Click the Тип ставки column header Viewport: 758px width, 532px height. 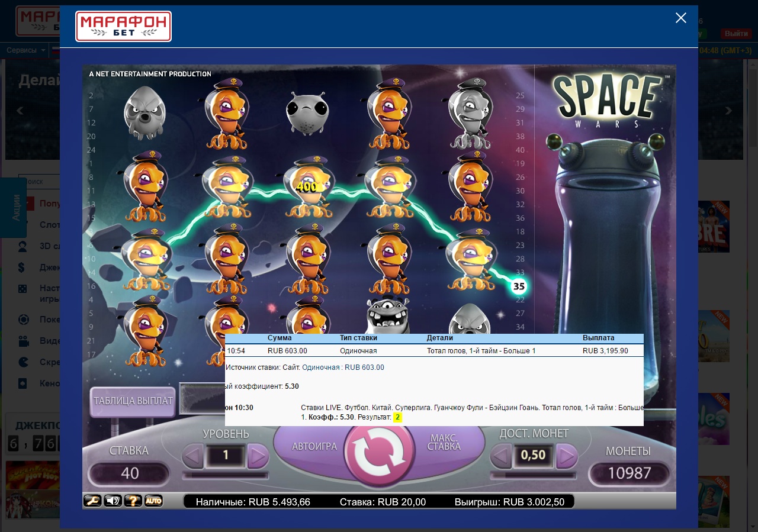click(x=358, y=338)
